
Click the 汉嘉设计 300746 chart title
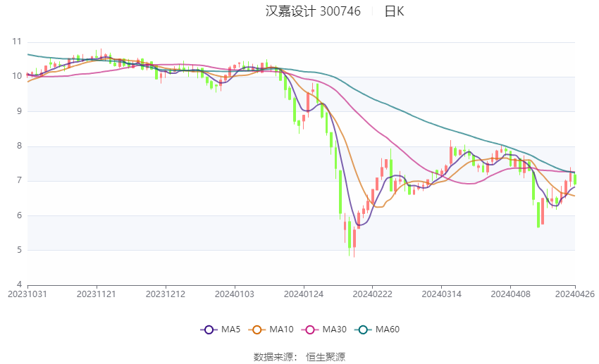point(313,11)
